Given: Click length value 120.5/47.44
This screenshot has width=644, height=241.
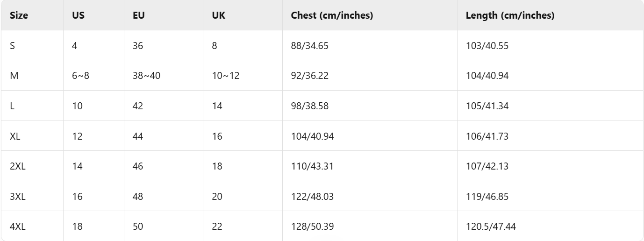Looking at the screenshot, I should pos(491,227).
